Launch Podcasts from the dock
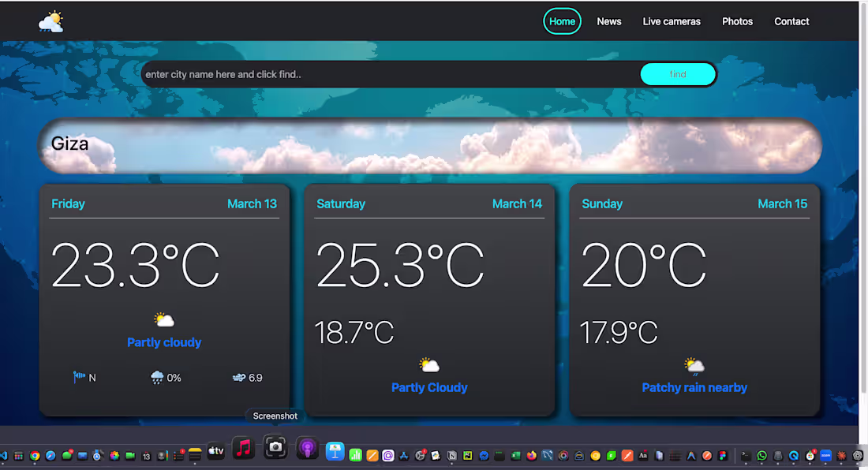Screen dimensions: 868x470 click(307, 448)
